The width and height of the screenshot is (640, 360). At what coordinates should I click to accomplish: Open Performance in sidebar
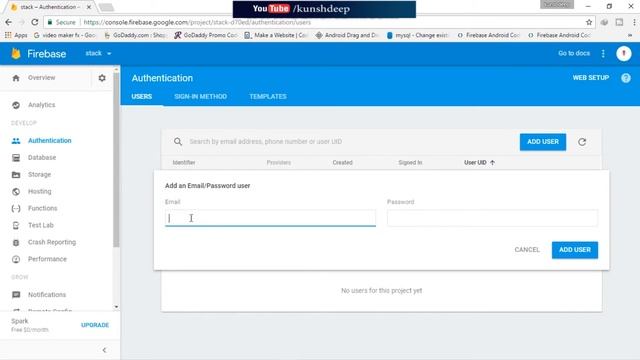click(x=47, y=259)
